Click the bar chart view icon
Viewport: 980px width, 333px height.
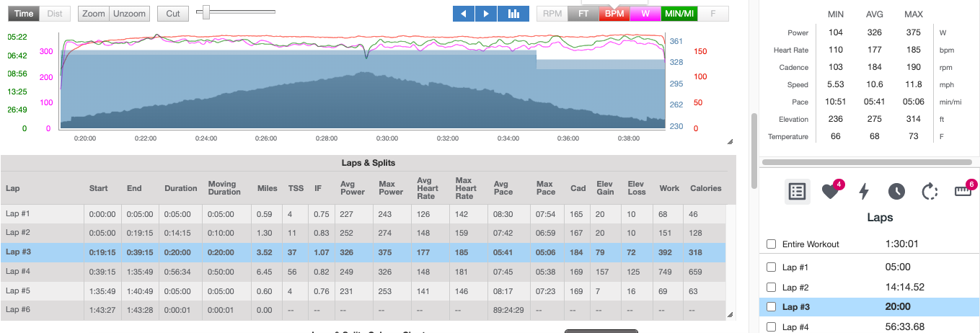click(x=513, y=14)
